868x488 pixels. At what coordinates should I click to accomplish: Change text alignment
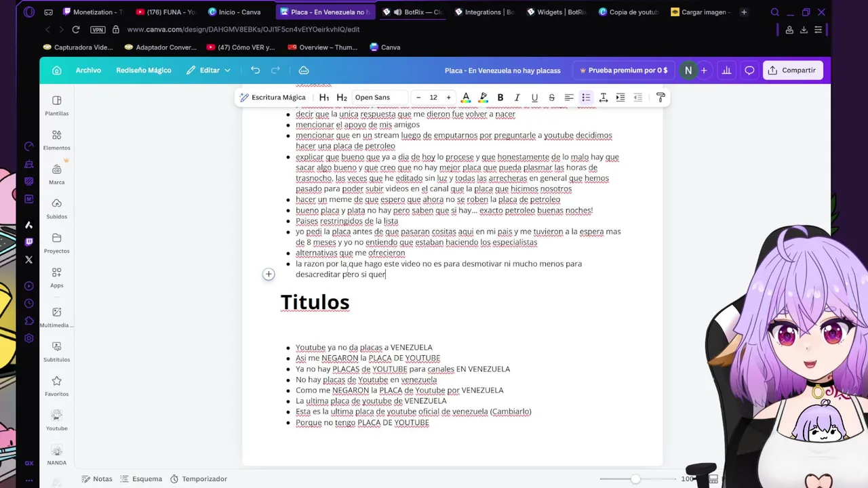(569, 98)
